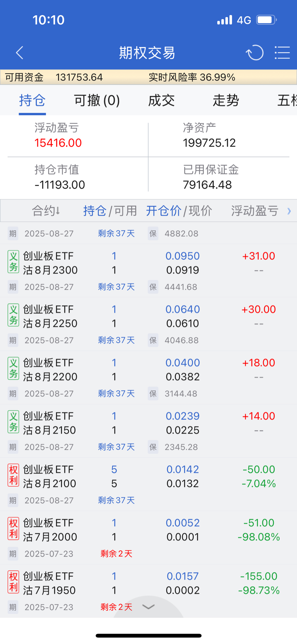This screenshot has width=297, height=644.
Task: Select the 走势 tab
Action: pos(226,101)
